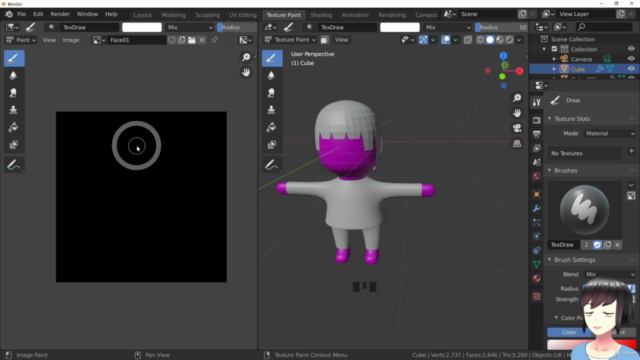Open the Render menu
This screenshot has height=360, width=640.
(60, 14)
